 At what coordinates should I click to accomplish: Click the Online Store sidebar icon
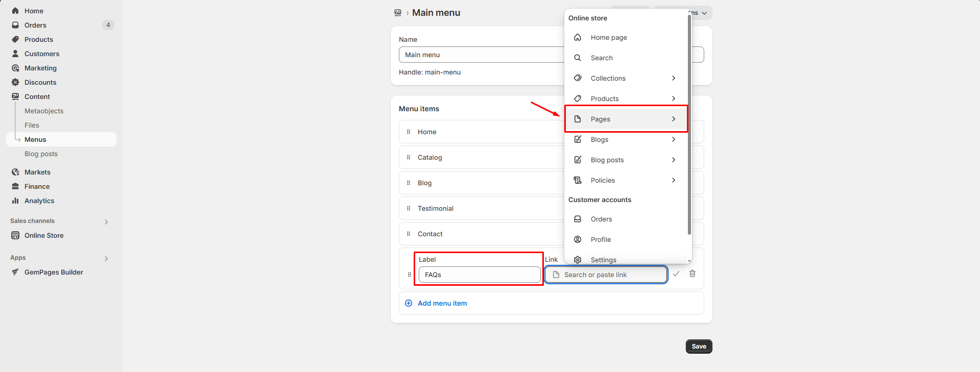(15, 236)
